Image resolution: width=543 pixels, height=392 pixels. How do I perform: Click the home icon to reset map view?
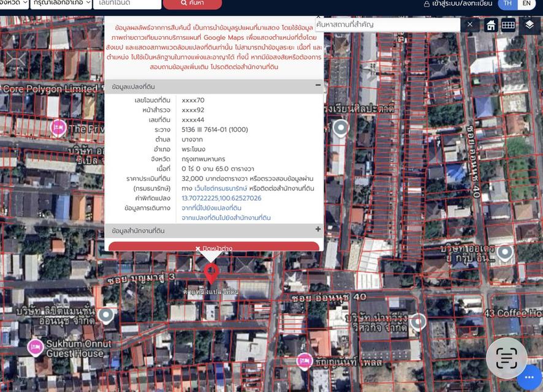(490, 25)
